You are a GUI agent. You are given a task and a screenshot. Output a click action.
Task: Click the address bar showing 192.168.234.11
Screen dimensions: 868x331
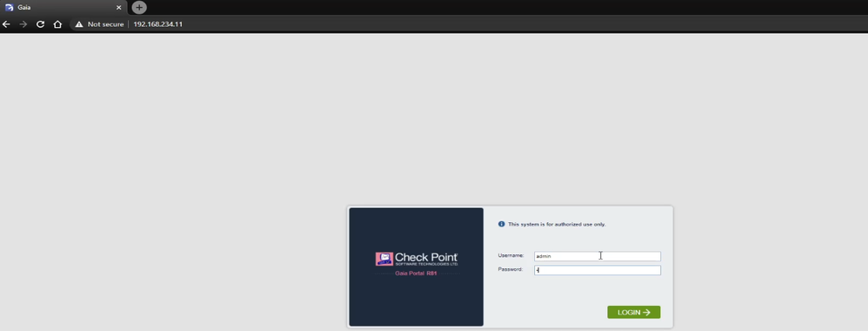(x=157, y=24)
